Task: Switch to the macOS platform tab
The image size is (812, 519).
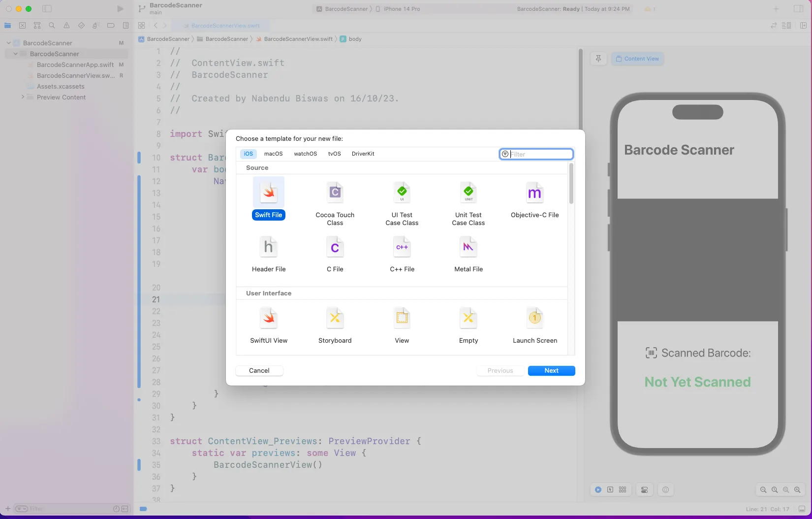Action: point(274,154)
